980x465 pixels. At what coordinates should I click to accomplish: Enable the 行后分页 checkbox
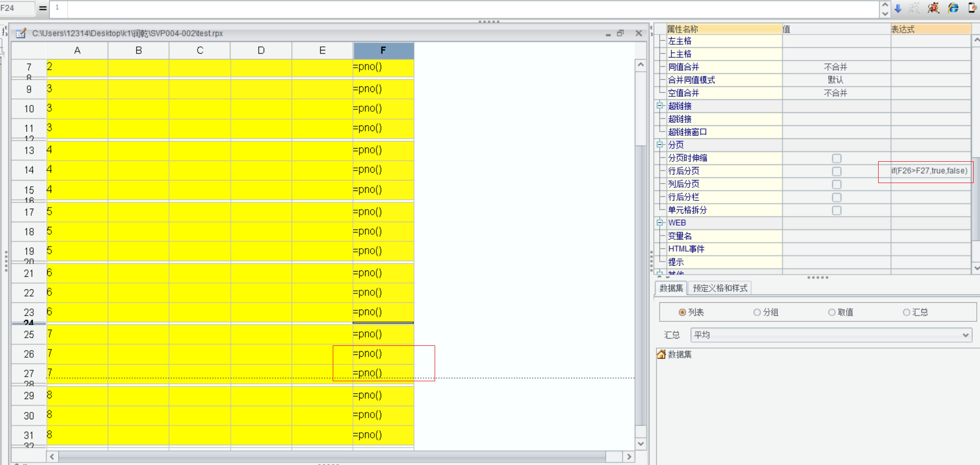point(837,171)
